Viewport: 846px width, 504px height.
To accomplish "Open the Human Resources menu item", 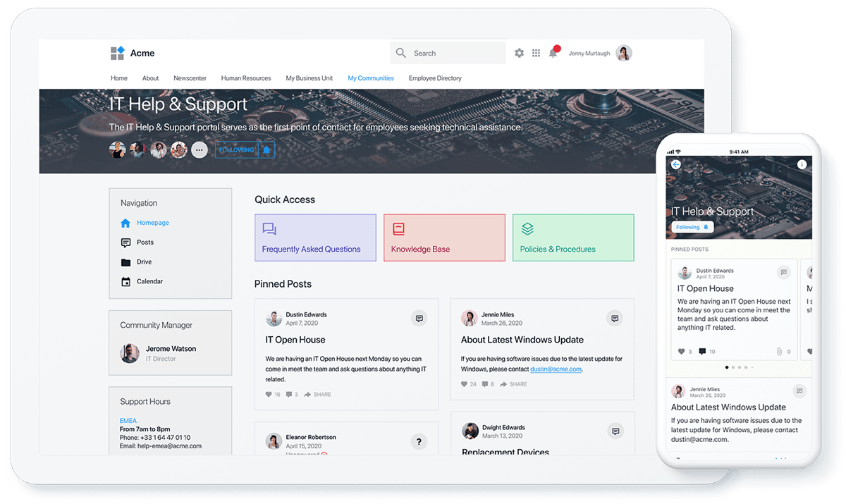I will pyautogui.click(x=246, y=78).
